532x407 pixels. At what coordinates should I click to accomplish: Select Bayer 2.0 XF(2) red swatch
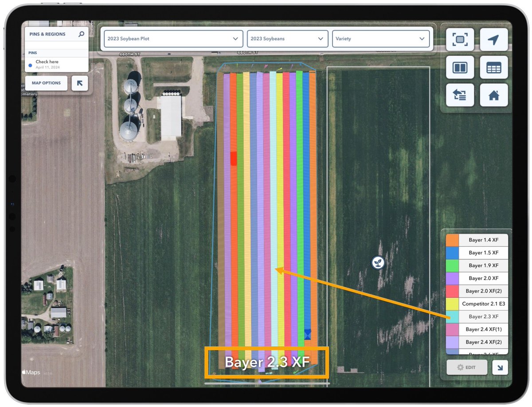click(452, 291)
